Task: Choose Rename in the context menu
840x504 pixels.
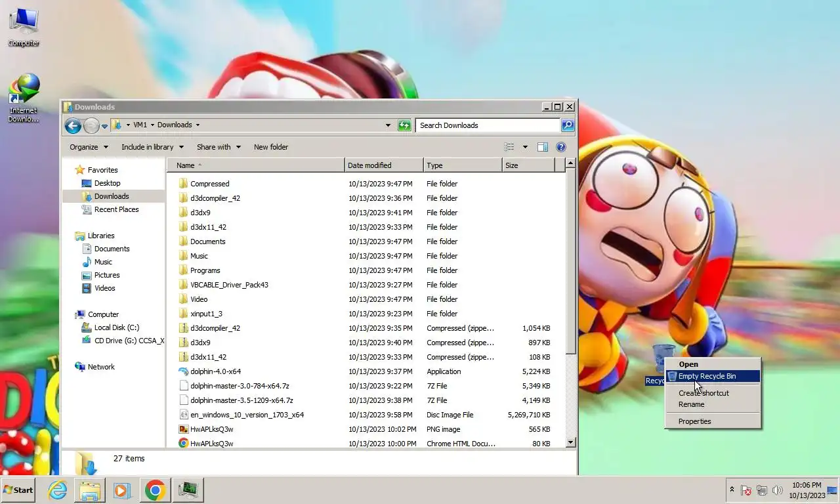Action: point(692,404)
